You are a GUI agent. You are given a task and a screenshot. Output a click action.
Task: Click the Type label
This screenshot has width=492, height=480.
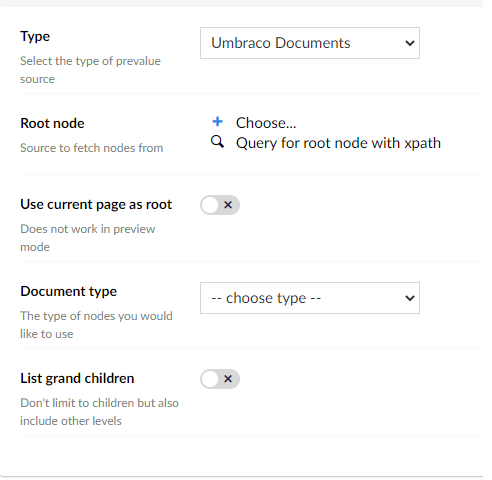coord(35,36)
